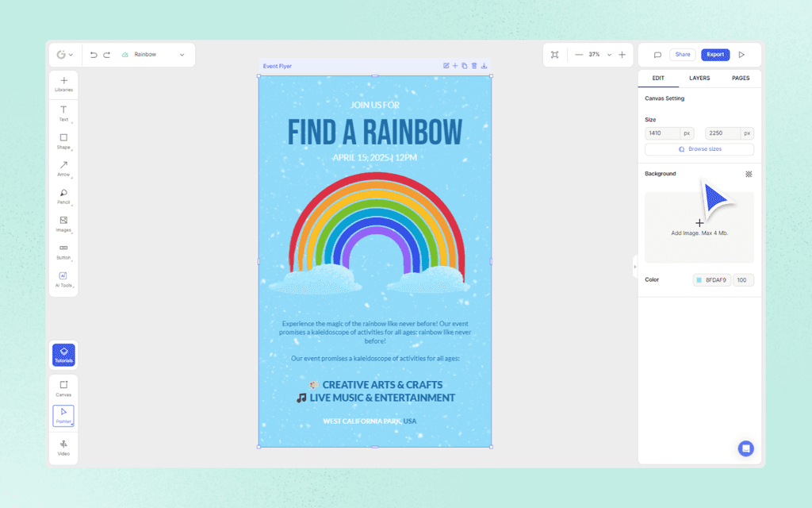Image resolution: width=812 pixels, height=508 pixels.
Task: Click the Export button
Action: 715,54
